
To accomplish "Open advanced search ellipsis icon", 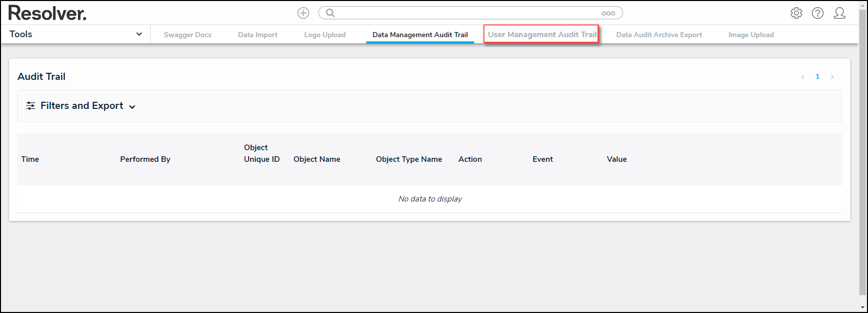I will (x=608, y=13).
